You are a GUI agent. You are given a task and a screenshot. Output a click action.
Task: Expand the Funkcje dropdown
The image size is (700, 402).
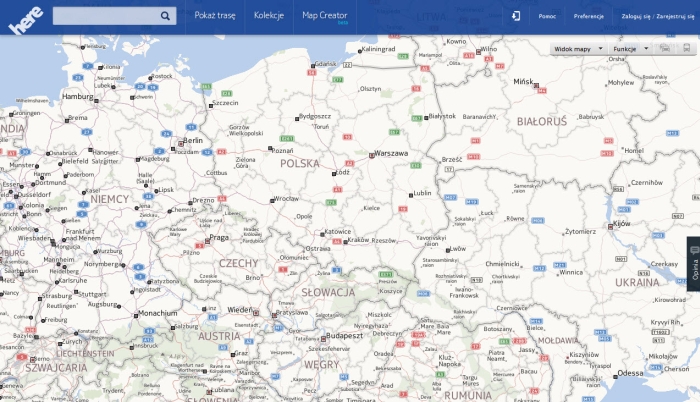(x=630, y=49)
